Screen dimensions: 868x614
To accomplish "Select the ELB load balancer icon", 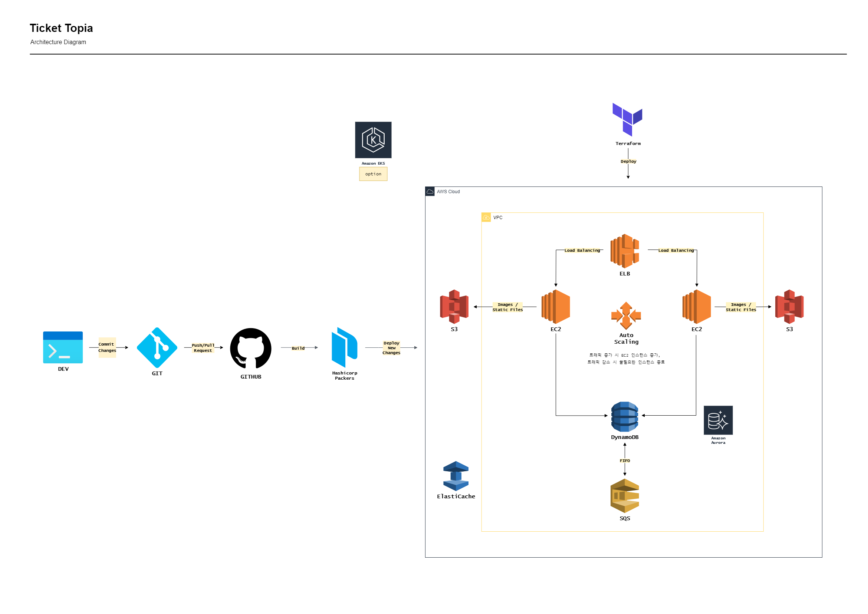I will tap(624, 251).
